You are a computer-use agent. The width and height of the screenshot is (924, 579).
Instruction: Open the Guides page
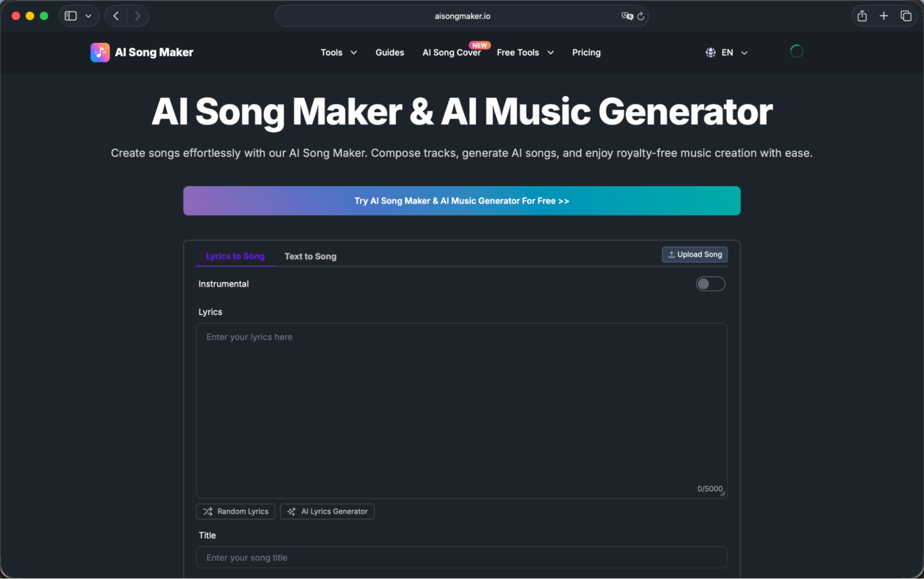(389, 52)
